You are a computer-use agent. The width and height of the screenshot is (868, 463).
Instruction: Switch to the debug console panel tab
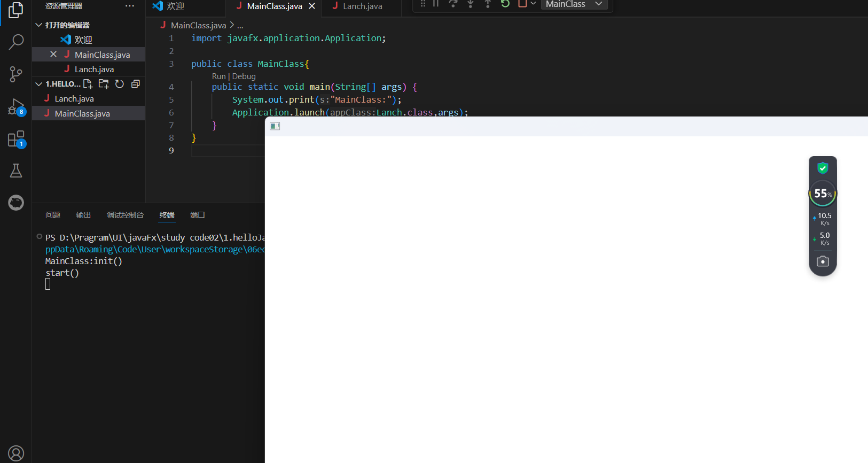[x=125, y=215]
